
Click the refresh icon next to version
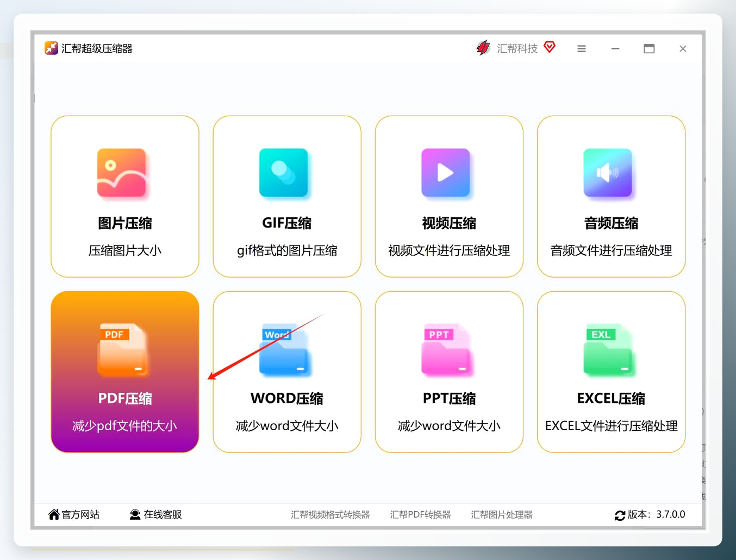(620, 515)
